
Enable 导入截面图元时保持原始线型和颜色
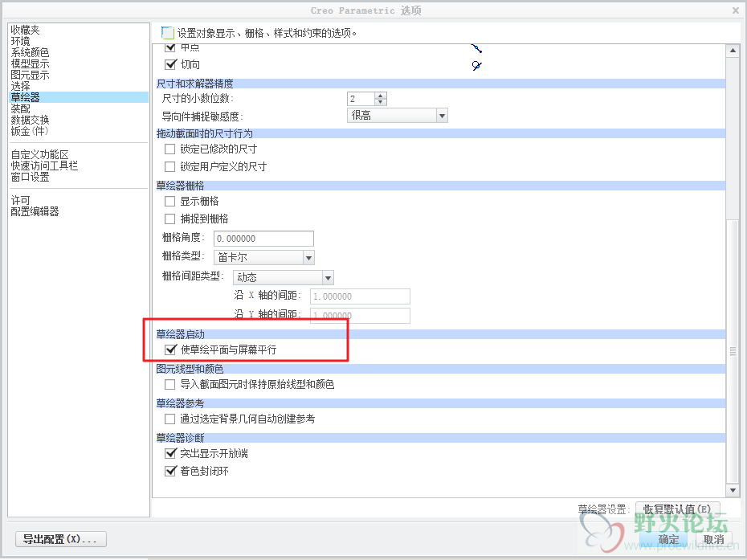169,384
